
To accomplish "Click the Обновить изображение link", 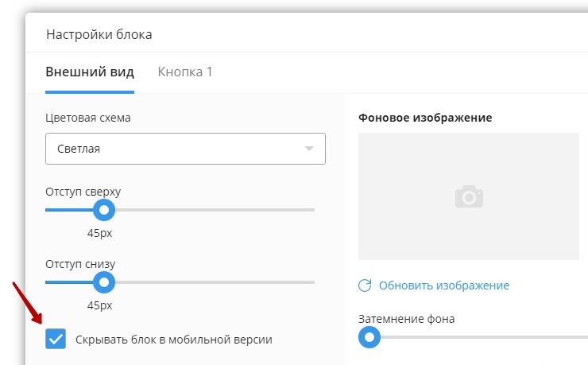I will pos(443,285).
